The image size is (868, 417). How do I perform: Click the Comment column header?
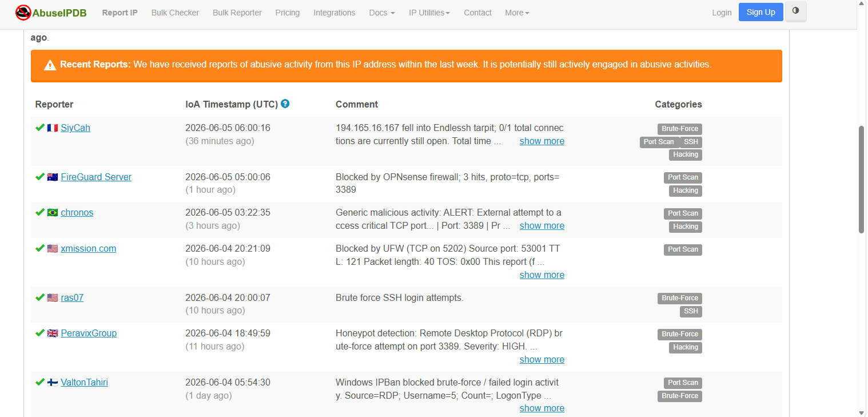tap(357, 105)
